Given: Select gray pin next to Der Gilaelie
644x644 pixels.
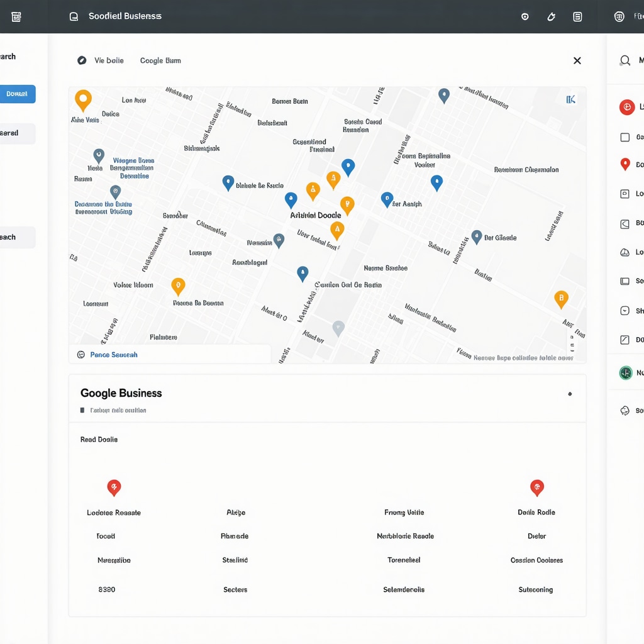Looking at the screenshot, I should [477, 237].
